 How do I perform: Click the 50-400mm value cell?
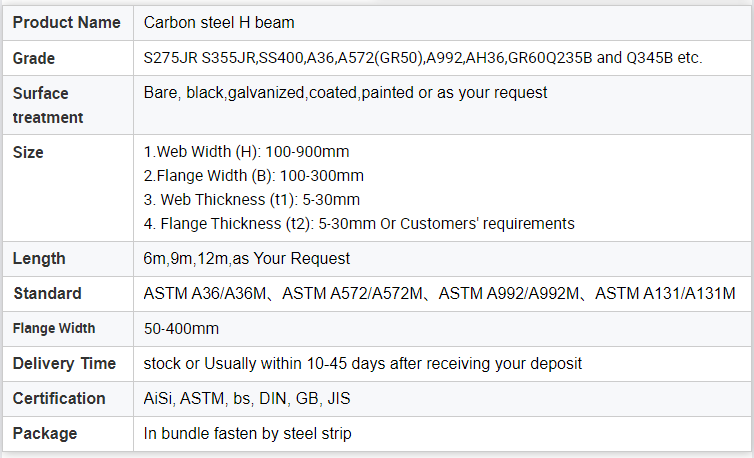pos(181,328)
